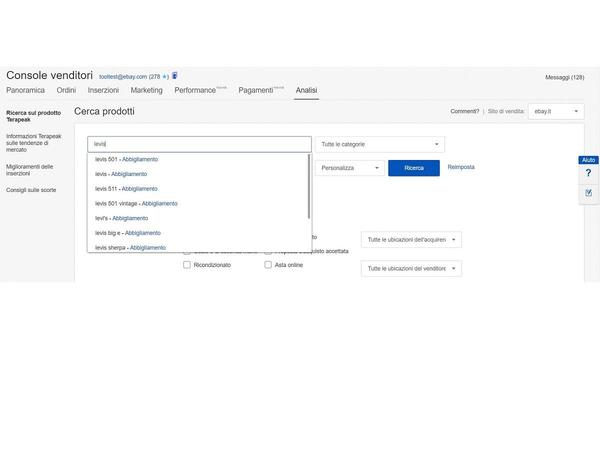
Task: Choose suggestion levis 501 - Abbigliamento
Action: tap(126, 159)
